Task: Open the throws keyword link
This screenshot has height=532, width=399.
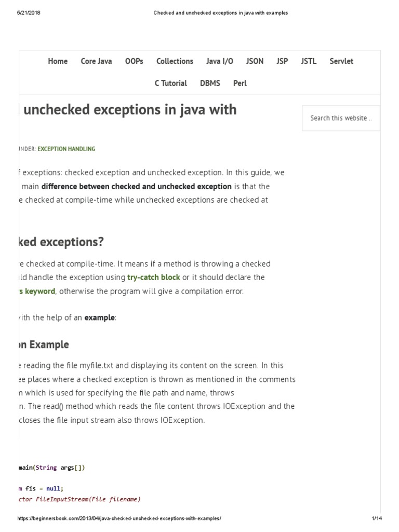Action: pos(36,291)
